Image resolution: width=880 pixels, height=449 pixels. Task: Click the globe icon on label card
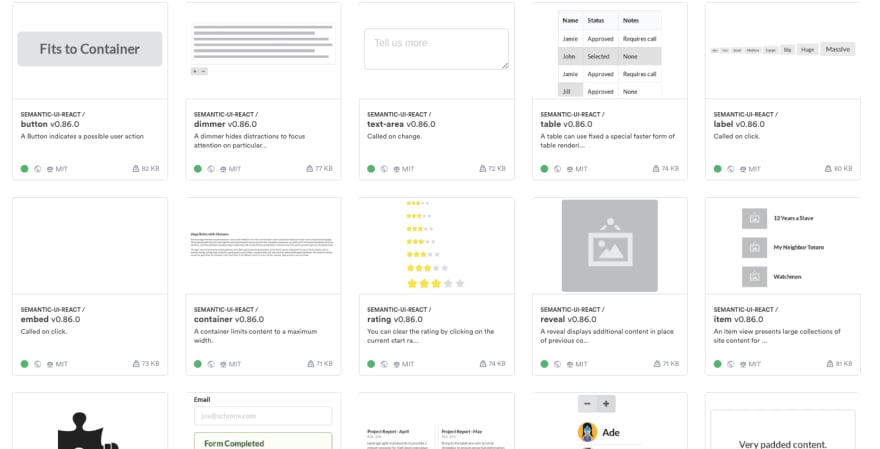click(x=731, y=168)
